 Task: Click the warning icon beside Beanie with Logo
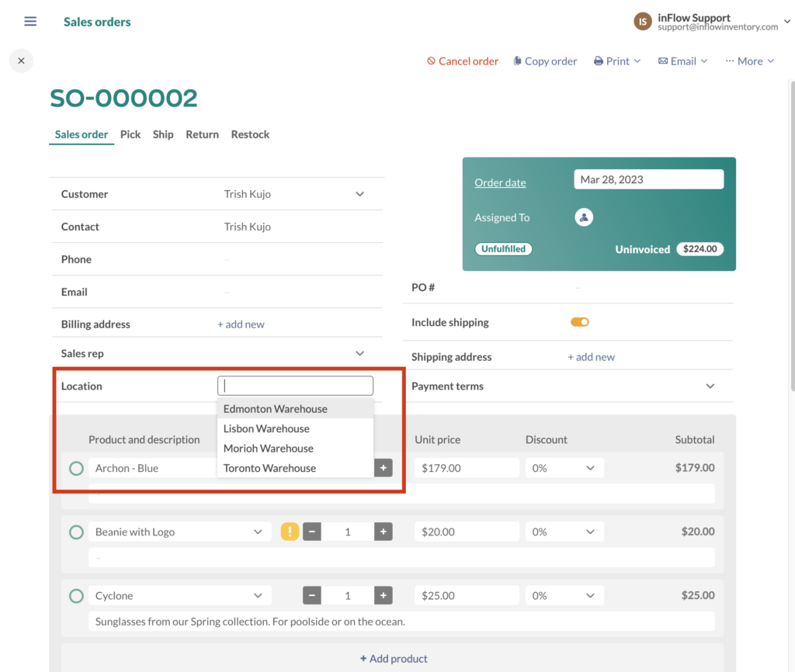click(x=289, y=532)
